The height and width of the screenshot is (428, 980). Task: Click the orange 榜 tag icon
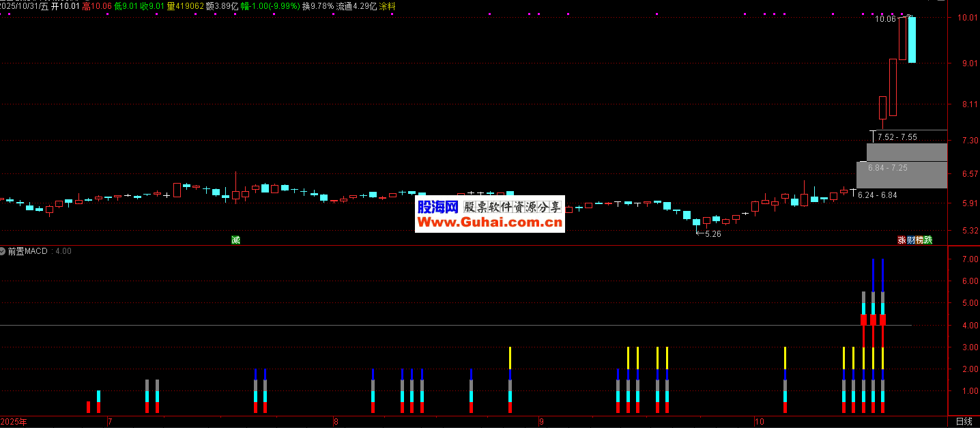[x=919, y=240]
